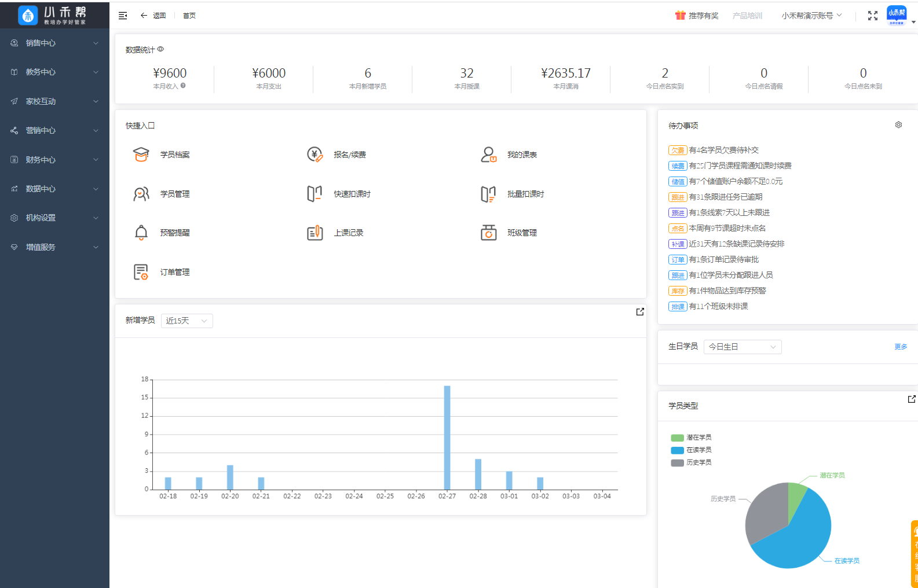Expand 学员类型 chart with popout icon
The width and height of the screenshot is (918, 588).
[x=912, y=399]
